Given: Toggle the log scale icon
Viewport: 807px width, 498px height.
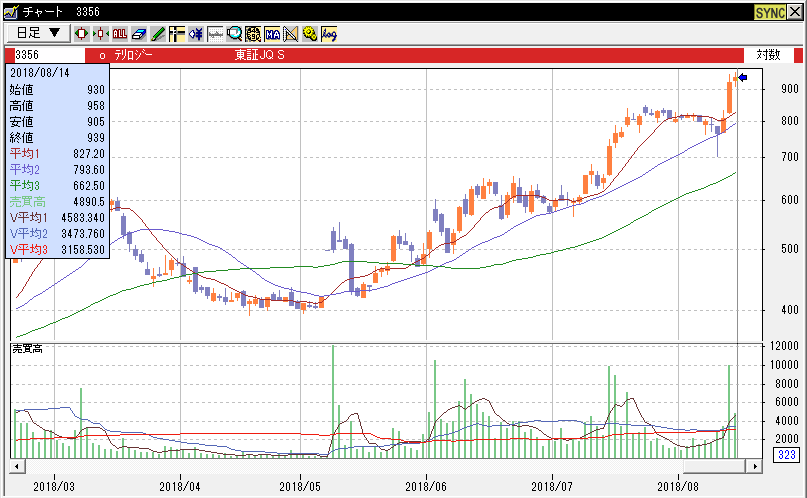Looking at the screenshot, I should (x=329, y=33).
